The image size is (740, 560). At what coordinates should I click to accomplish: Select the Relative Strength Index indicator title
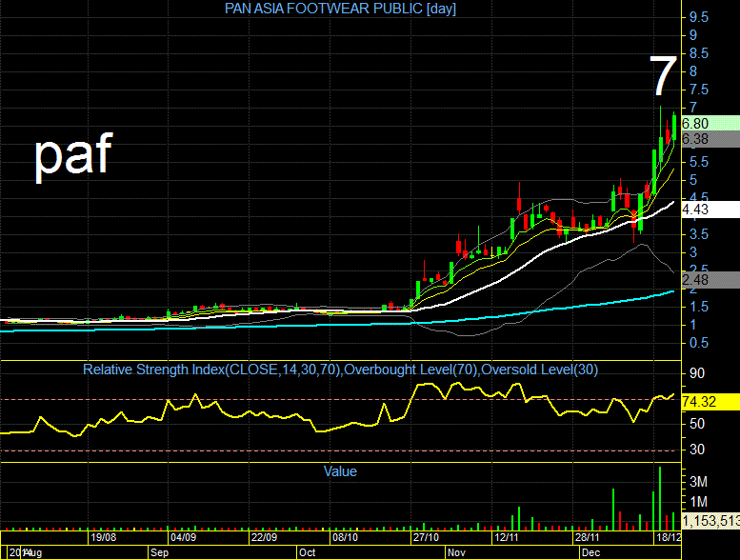340,370
